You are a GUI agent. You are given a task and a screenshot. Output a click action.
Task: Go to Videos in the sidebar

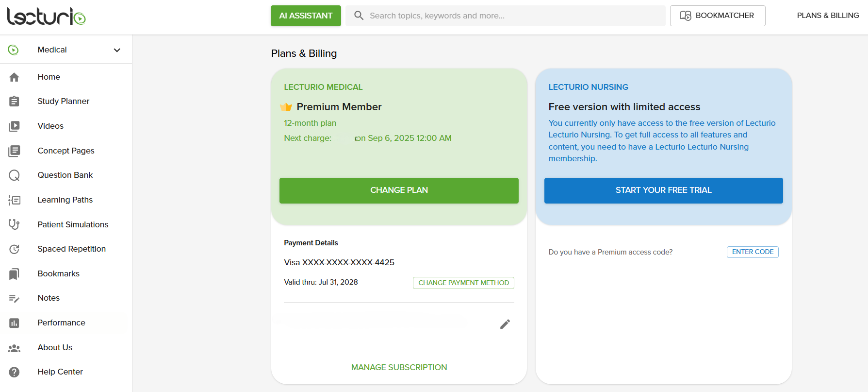coord(50,126)
